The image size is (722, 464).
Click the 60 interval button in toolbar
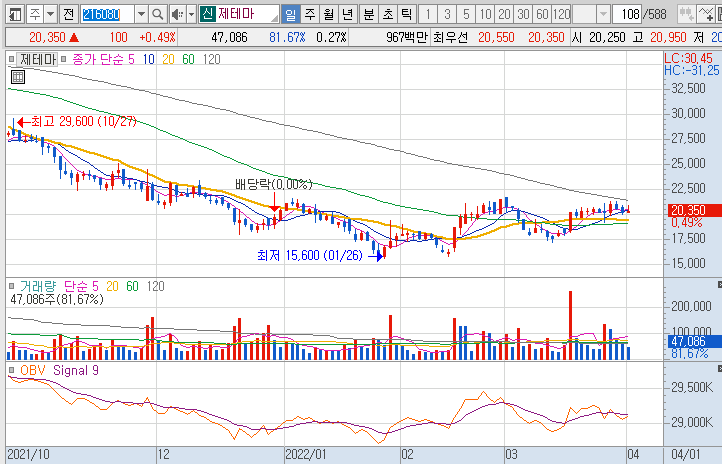[x=542, y=15]
